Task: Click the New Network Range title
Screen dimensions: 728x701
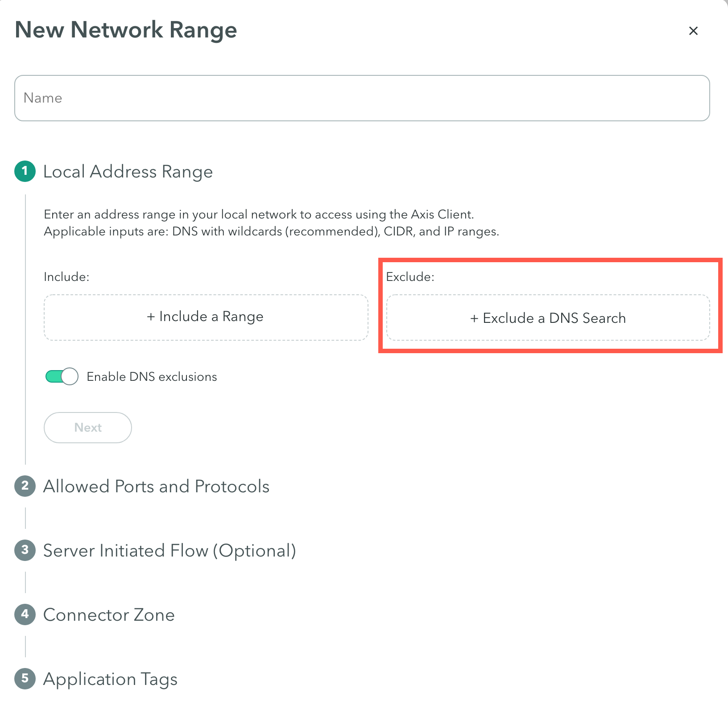Action: pyautogui.click(x=126, y=30)
